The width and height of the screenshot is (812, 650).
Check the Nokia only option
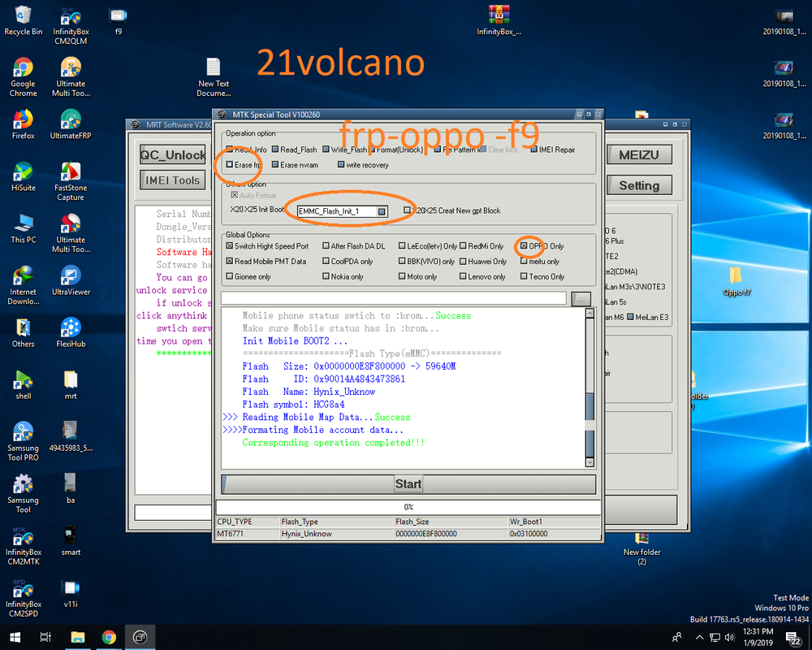[326, 276]
